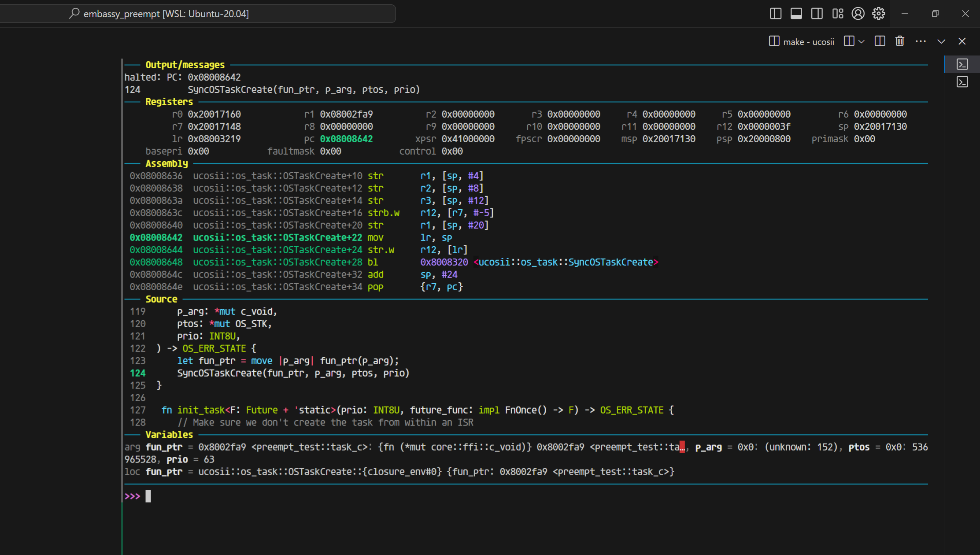Click the Assembly section header
The image size is (980, 555).
pos(166,163)
